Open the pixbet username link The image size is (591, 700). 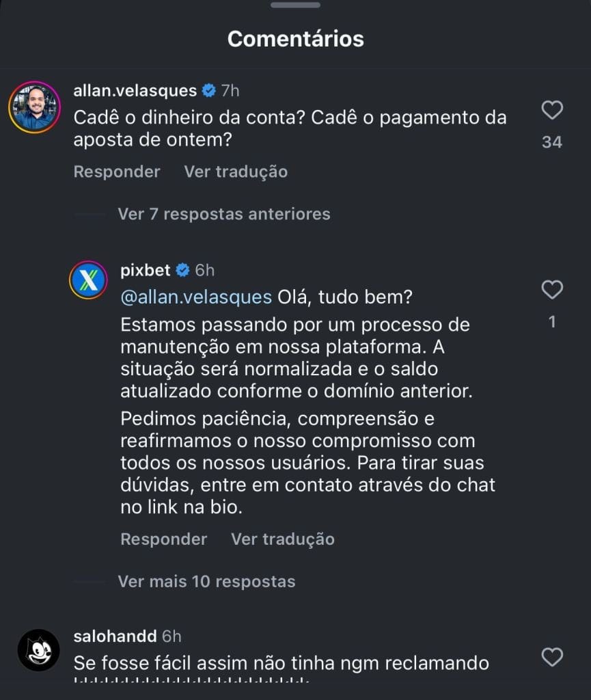click(x=145, y=270)
